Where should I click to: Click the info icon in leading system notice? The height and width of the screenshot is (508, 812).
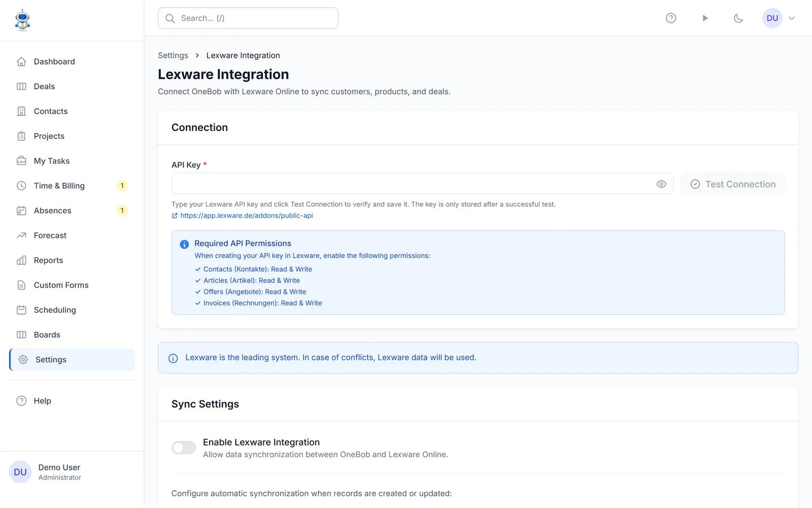click(173, 358)
